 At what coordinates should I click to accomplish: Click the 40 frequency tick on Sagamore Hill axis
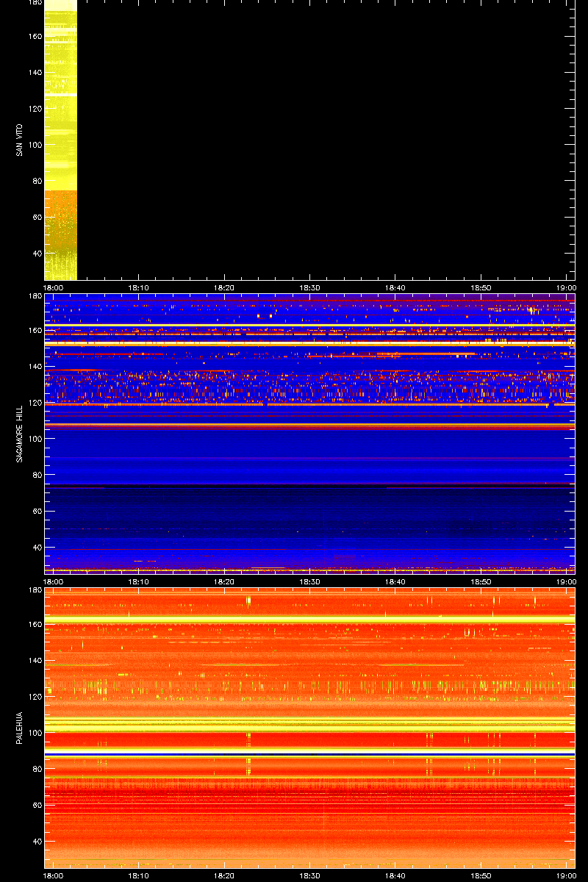[37, 548]
